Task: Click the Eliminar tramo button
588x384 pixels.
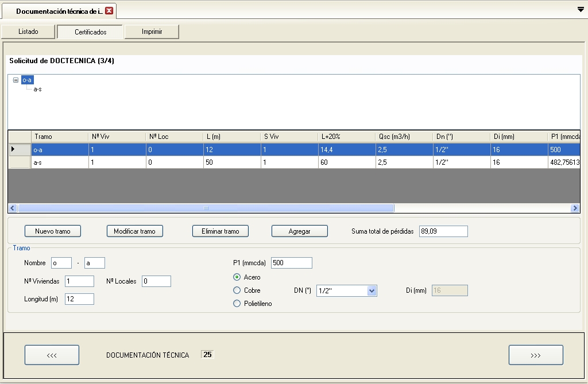Action: pos(220,231)
